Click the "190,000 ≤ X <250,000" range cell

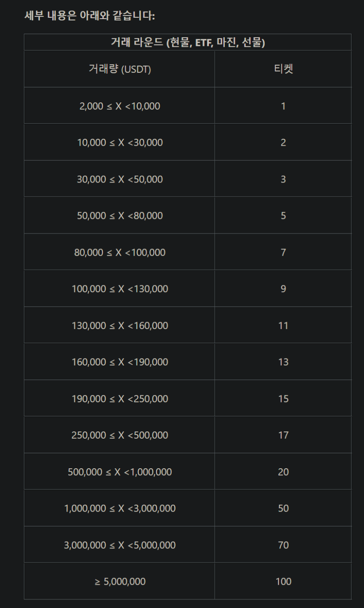[x=120, y=399]
